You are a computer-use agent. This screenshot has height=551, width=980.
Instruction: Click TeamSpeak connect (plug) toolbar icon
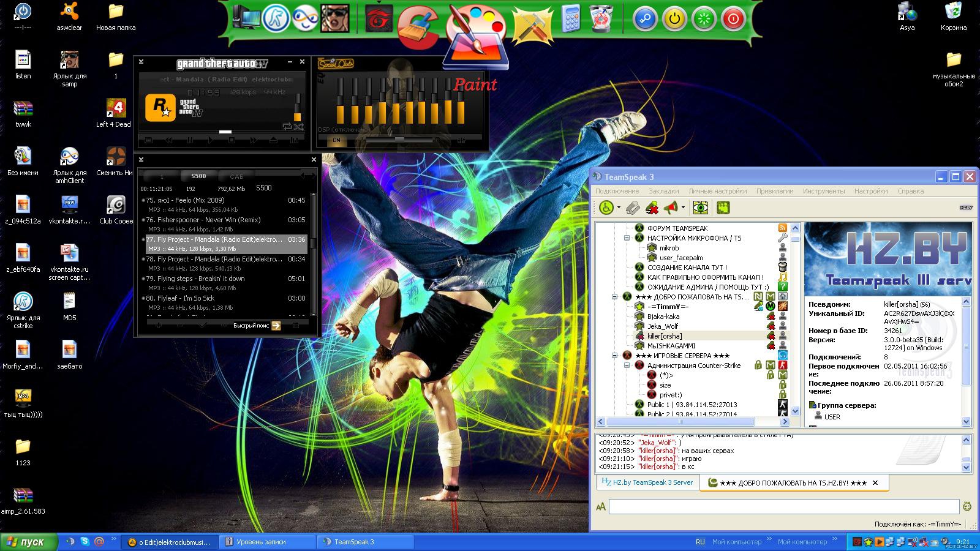[632, 208]
